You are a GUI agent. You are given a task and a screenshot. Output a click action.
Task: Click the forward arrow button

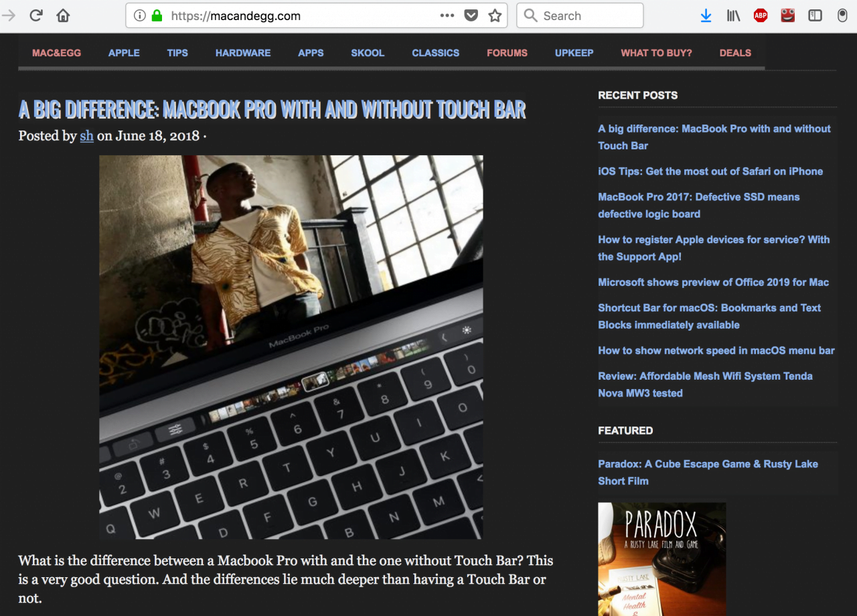(8, 15)
